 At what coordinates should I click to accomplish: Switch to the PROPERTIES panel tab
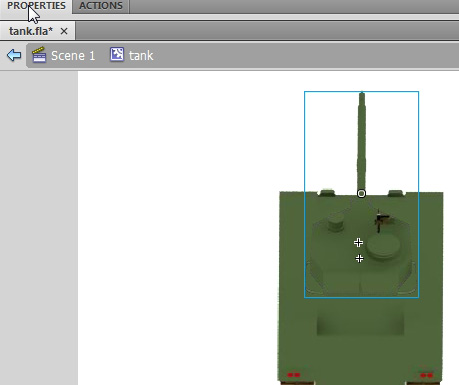click(36, 6)
